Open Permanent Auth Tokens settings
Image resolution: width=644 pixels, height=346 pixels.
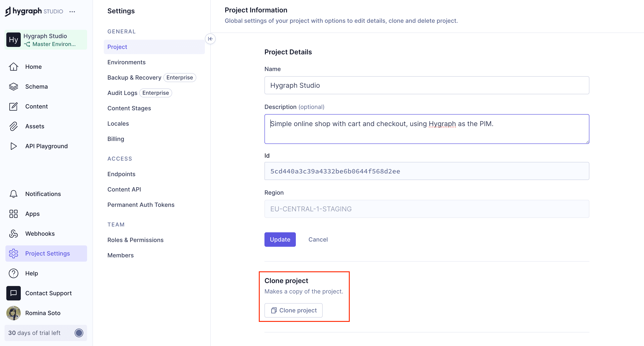141,205
